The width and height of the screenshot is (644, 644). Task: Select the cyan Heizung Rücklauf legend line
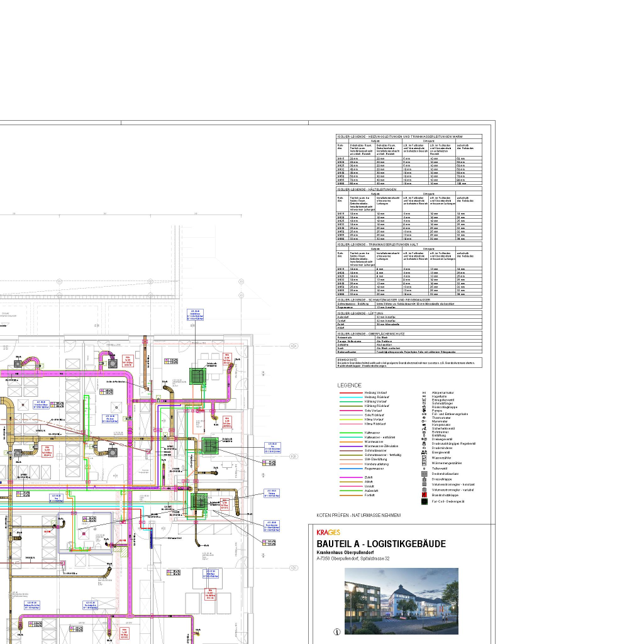pyautogui.click(x=350, y=397)
